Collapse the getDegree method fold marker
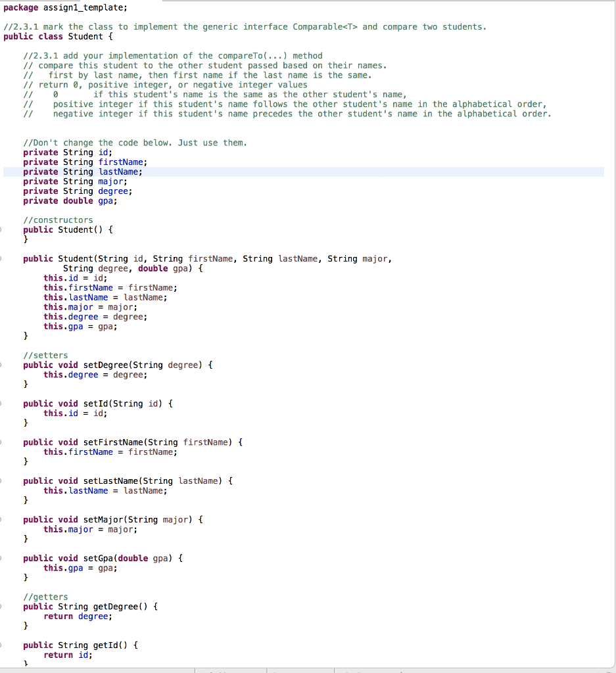 tap(2, 606)
